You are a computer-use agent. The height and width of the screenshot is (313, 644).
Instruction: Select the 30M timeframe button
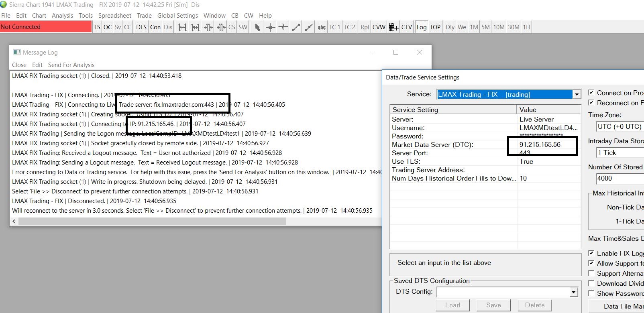[514, 27]
